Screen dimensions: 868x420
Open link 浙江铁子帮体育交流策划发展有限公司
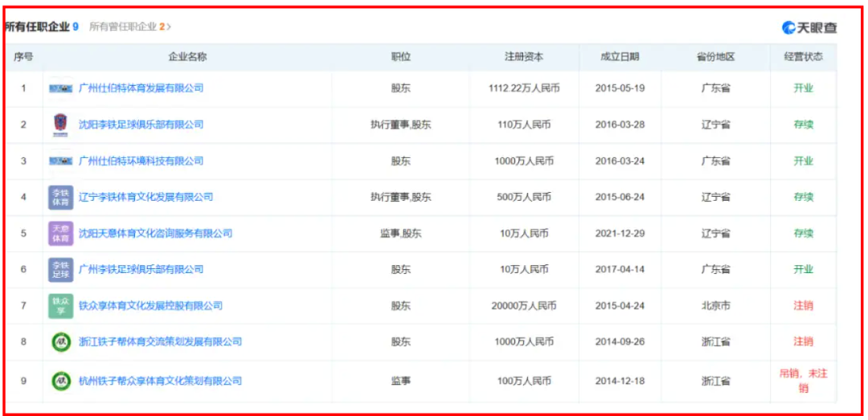pyautogui.click(x=160, y=342)
